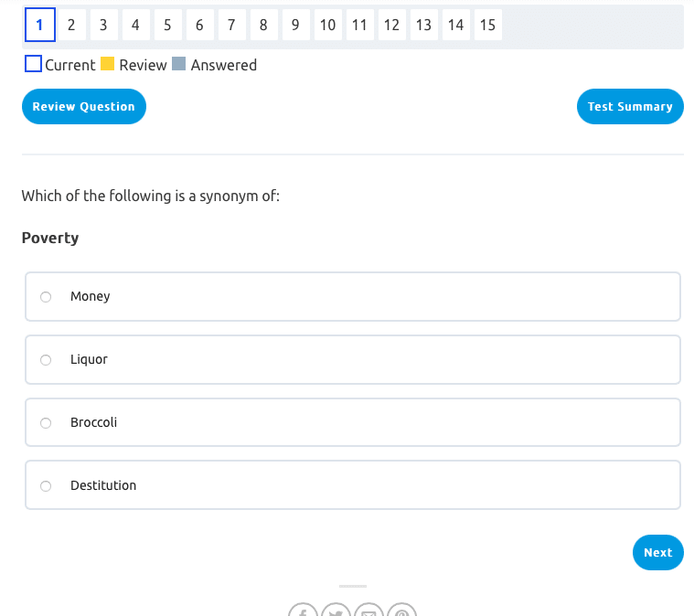Click the yellow Review legend swatch
Viewport: 694px width, 616px height.
(x=107, y=65)
